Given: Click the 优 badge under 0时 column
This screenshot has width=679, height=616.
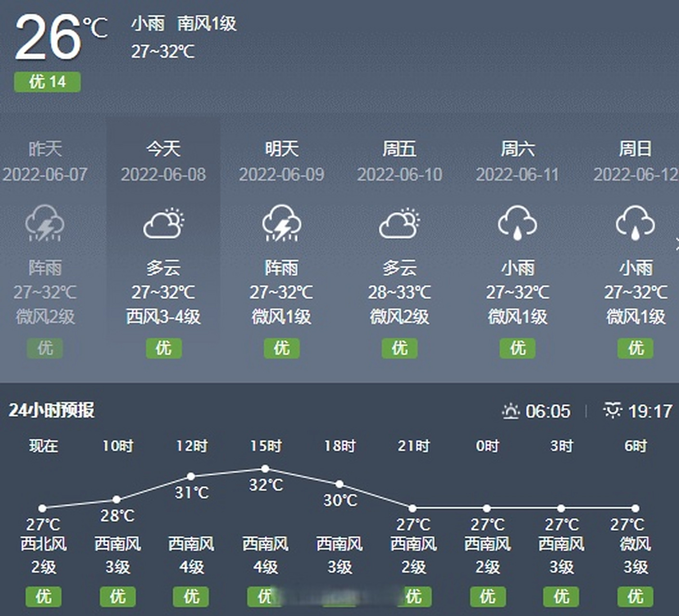Looking at the screenshot, I should coord(487,597).
